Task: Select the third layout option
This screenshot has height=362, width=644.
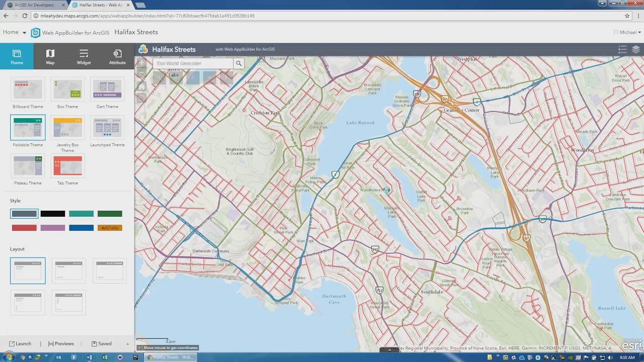Action: [x=110, y=270]
